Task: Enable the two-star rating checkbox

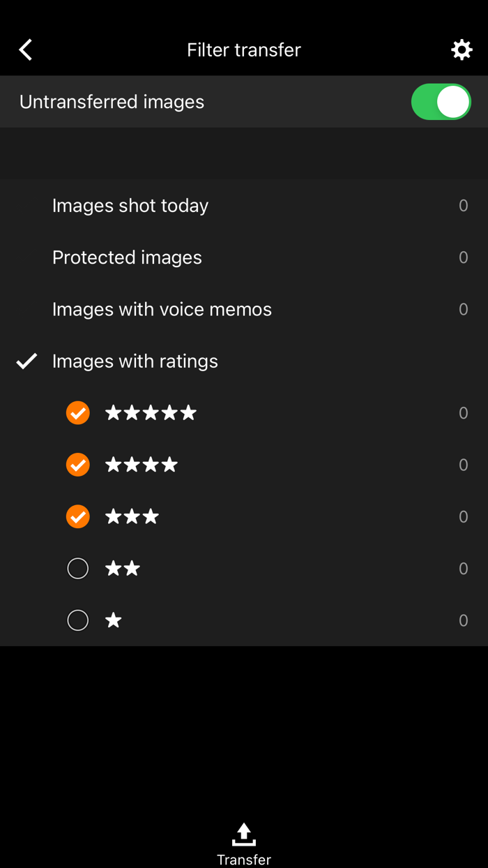Action: coord(77,568)
